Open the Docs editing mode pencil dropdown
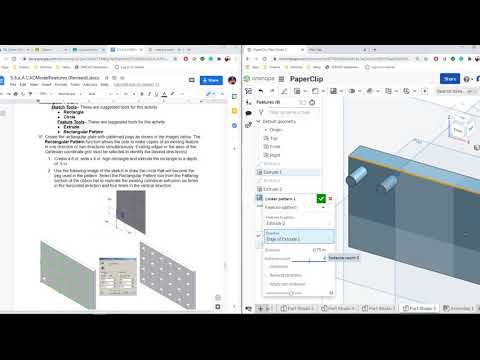 pos(211,94)
